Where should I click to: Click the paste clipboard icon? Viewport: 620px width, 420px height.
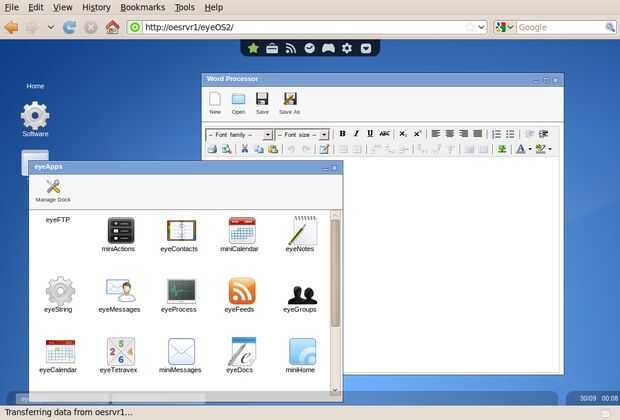click(273, 149)
